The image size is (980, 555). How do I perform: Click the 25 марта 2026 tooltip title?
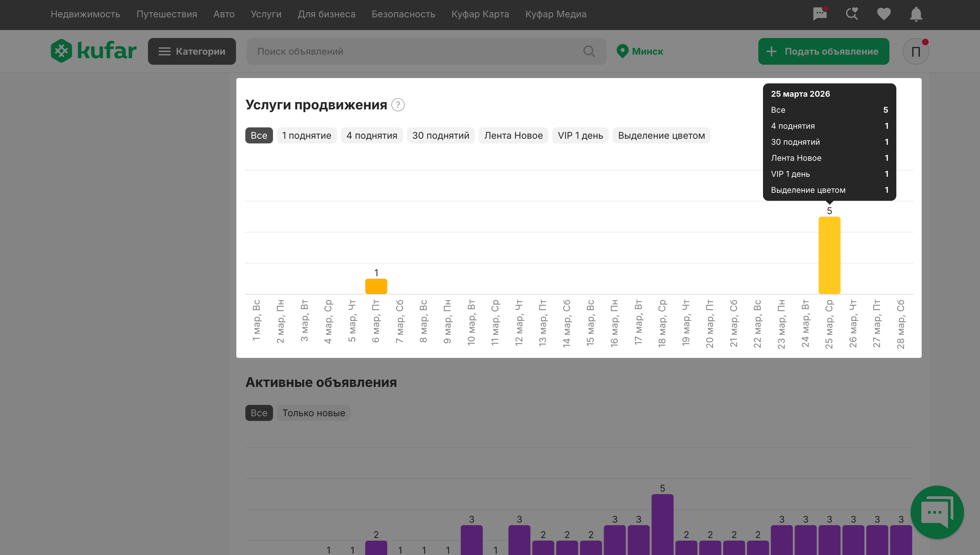[800, 94]
